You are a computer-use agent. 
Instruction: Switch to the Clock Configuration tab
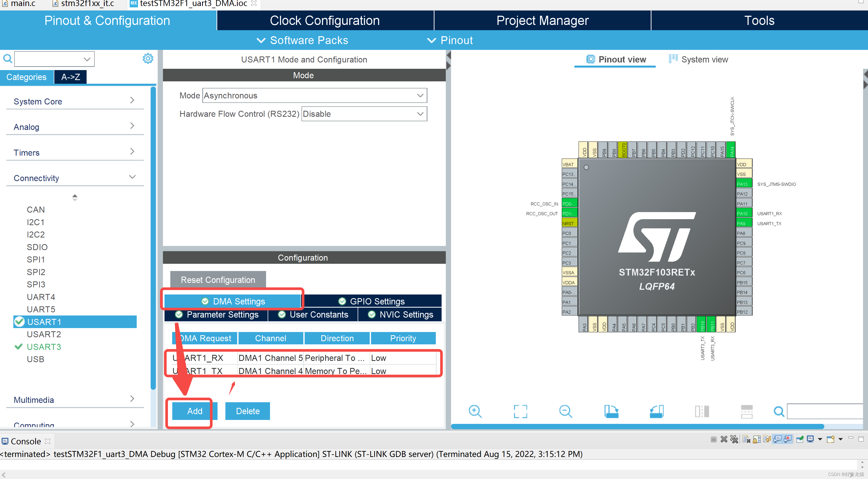(325, 20)
